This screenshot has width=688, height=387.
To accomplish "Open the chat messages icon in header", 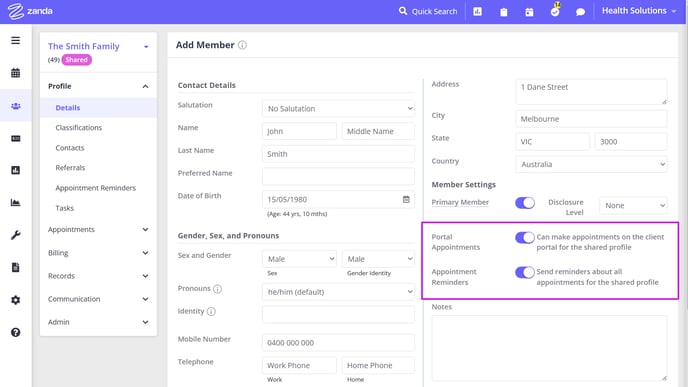I will 580,12.
